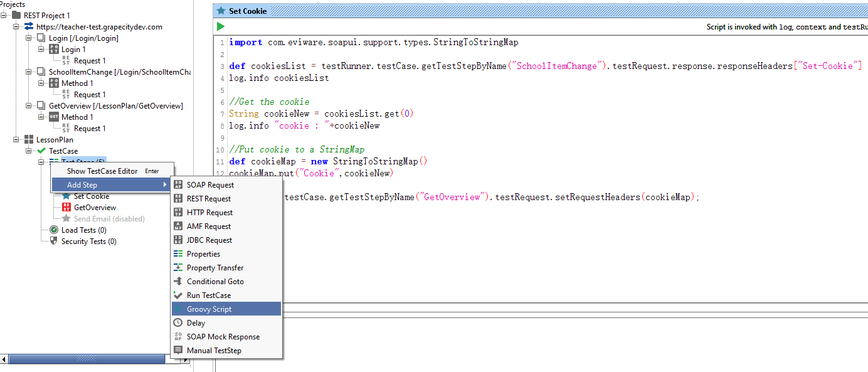The width and height of the screenshot is (868, 372).
Task: Click the green checkmark icon of TestCase
Action: click(x=41, y=151)
